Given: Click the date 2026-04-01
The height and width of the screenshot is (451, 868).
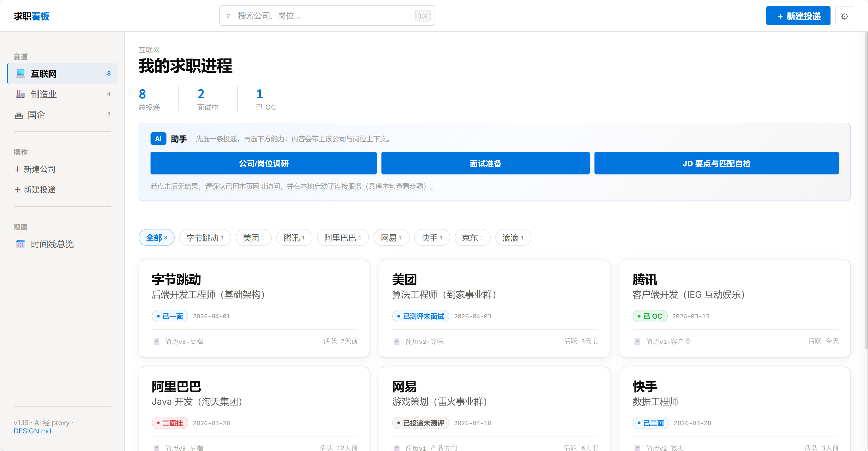Looking at the screenshot, I should 211,316.
